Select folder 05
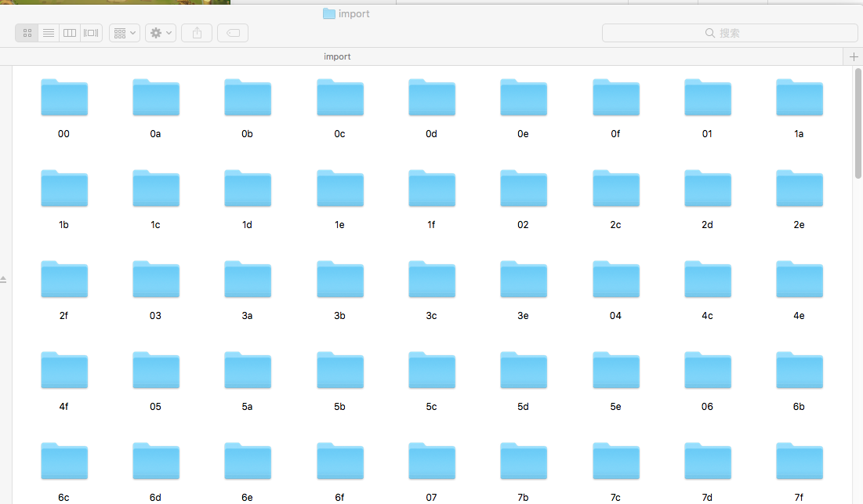This screenshot has width=863, height=504. [x=156, y=370]
